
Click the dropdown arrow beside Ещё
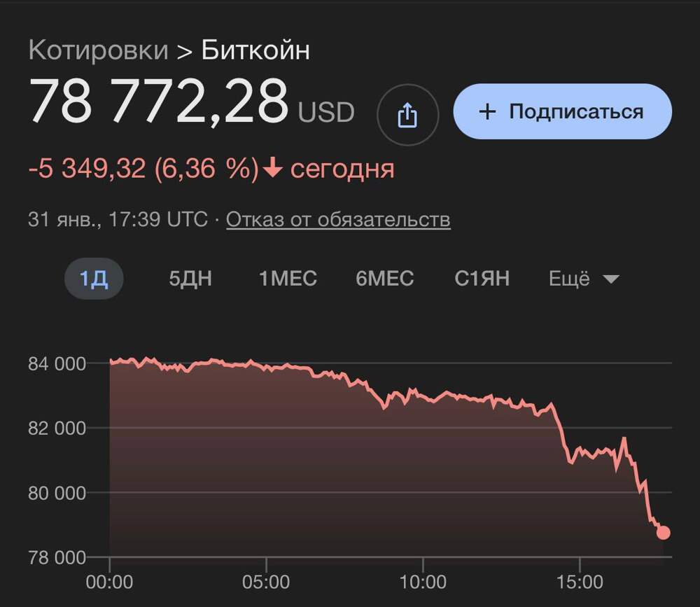tap(610, 279)
